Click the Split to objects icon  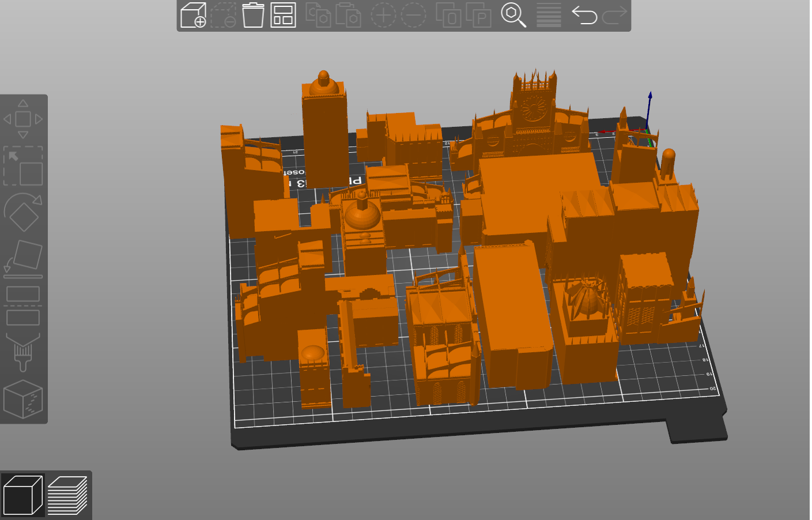pyautogui.click(x=448, y=15)
